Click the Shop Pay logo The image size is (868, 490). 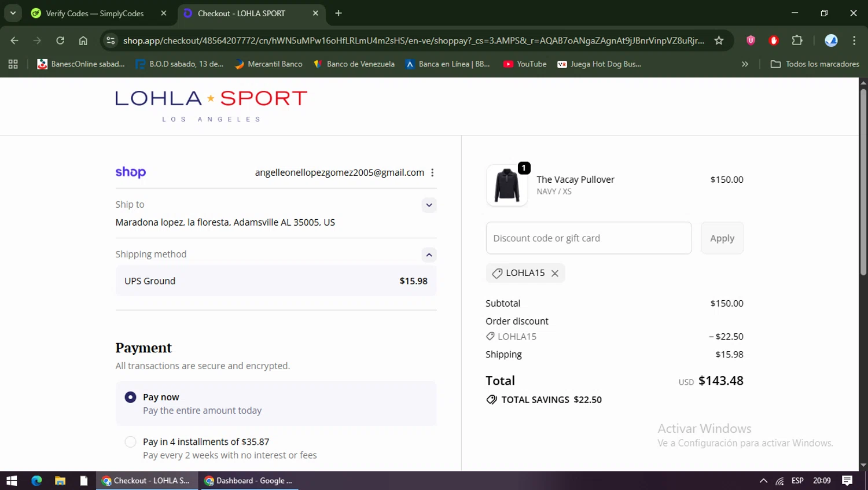(x=131, y=172)
